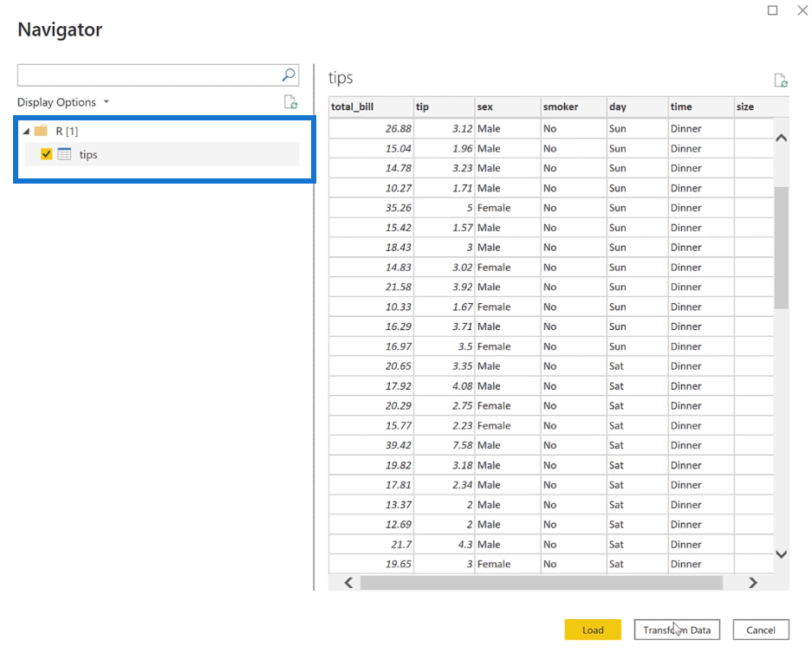This screenshot has height=653, width=812.
Task: Click the tip column header
Action: tap(445, 107)
